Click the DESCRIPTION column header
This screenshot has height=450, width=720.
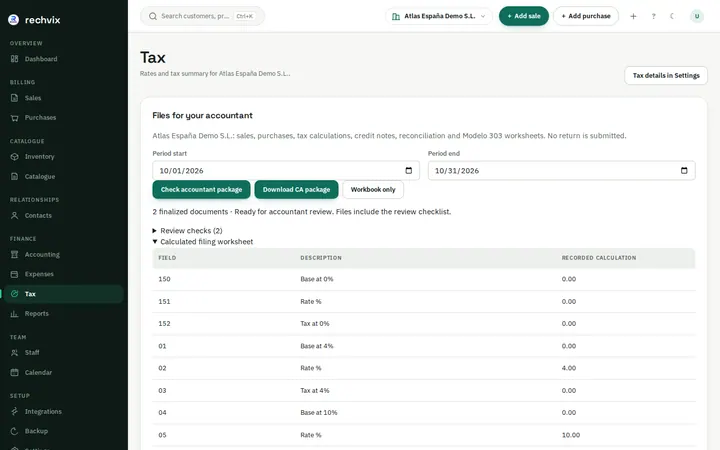(321, 258)
